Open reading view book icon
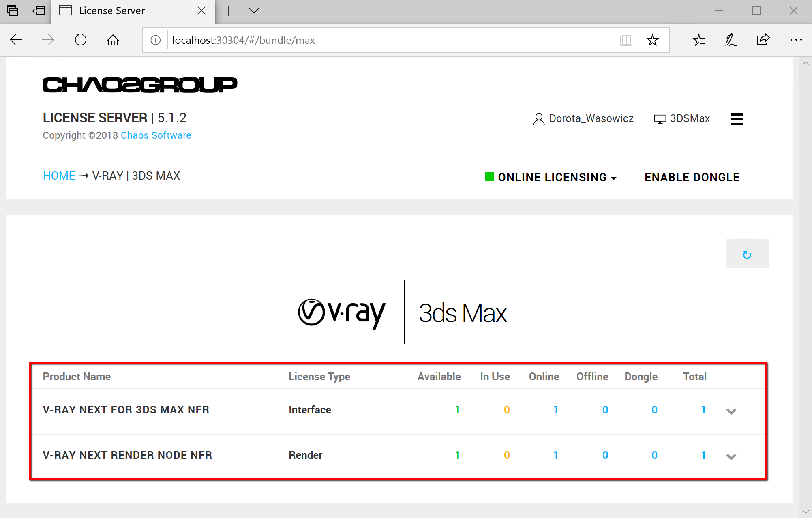812x518 pixels. pos(626,40)
